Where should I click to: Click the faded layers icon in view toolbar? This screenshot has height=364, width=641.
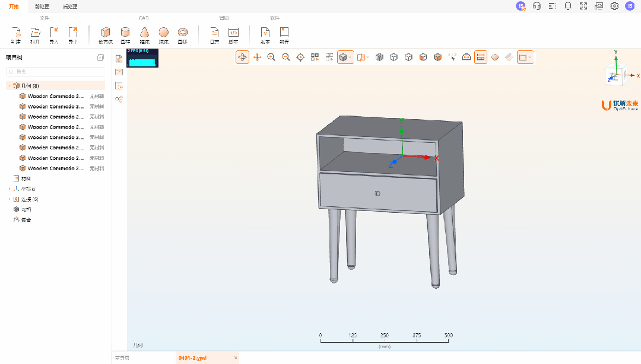click(509, 57)
